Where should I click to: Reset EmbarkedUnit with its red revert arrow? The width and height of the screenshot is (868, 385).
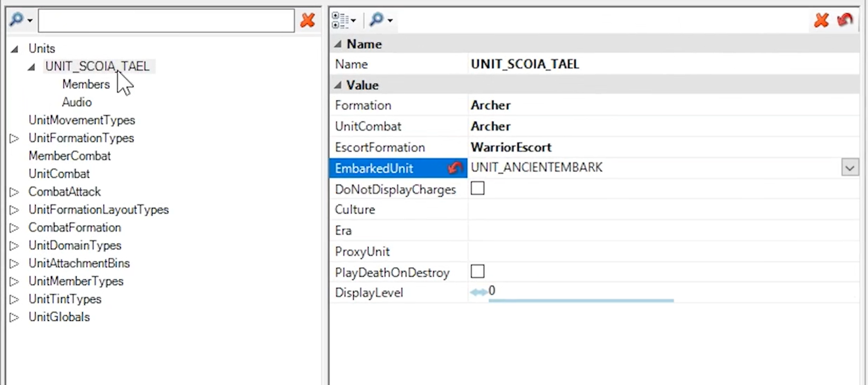tap(455, 168)
